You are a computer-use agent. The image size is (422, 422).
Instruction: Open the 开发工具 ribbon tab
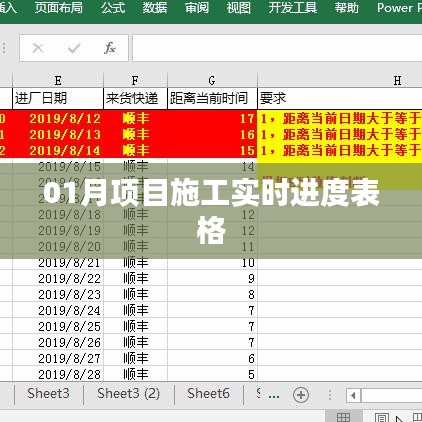(x=293, y=7)
